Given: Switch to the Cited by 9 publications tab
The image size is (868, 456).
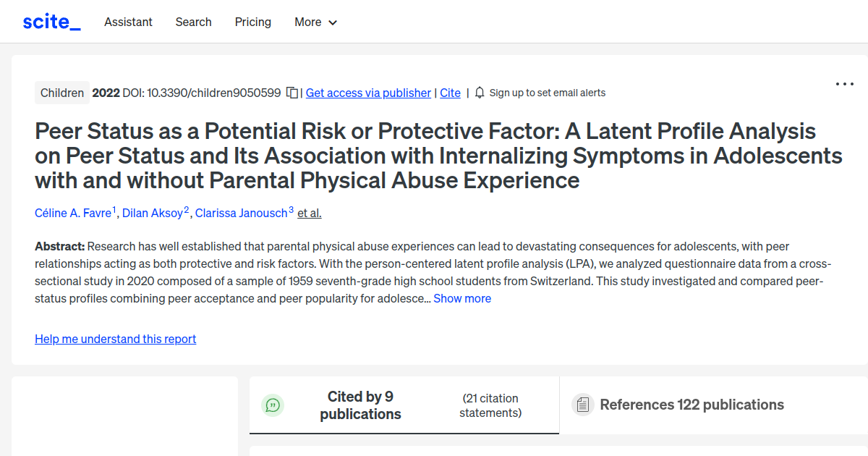Looking at the screenshot, I should tap(360, 405).
